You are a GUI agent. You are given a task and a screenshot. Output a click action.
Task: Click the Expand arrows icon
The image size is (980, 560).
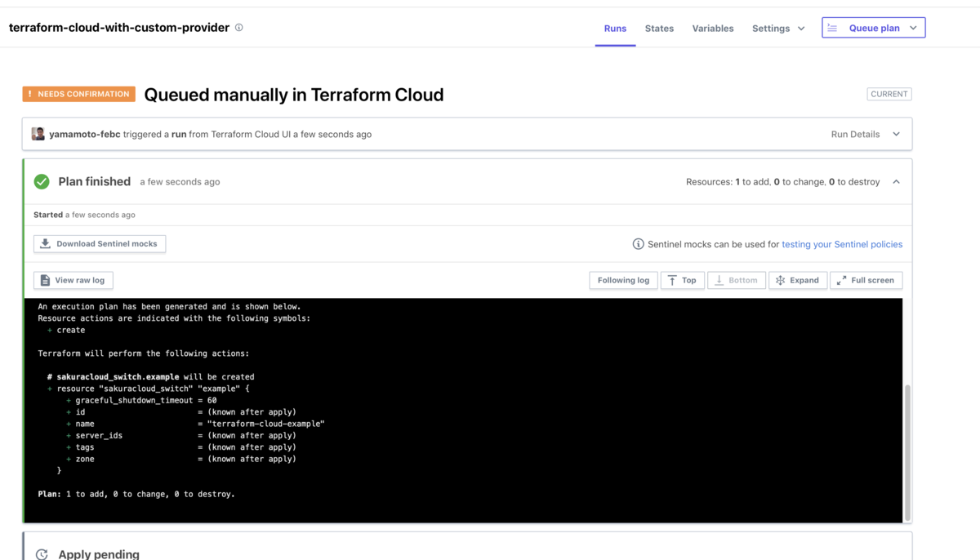click(780, 280)
